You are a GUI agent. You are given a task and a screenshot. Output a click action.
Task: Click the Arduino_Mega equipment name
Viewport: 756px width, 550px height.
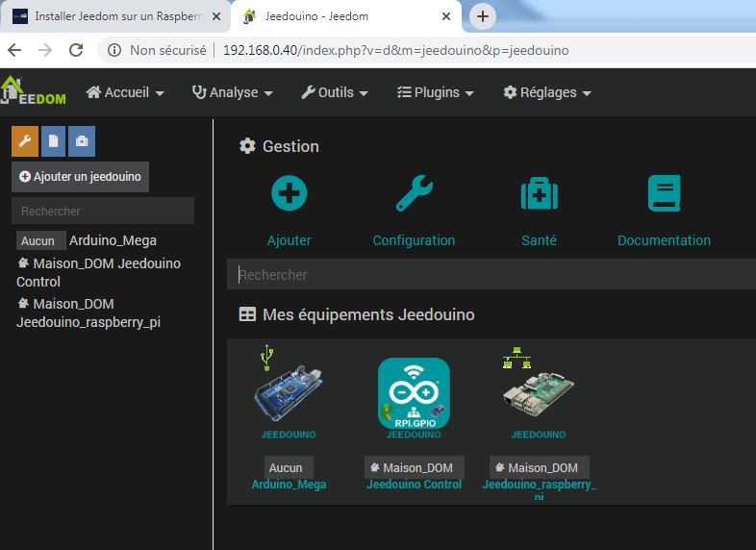pyautogui.click(x=289, y=485)
